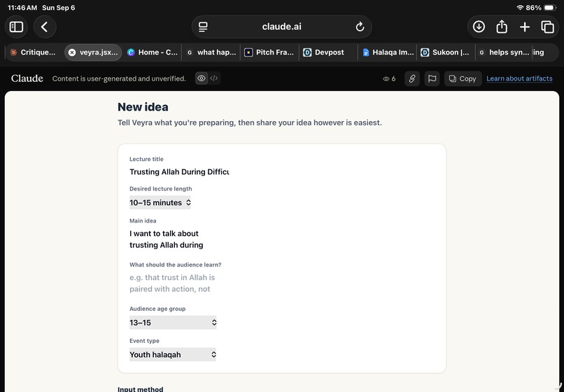Screen dimensions: 564x392
Task: Switch to the helps syn... tab
Action: (x=505, y=52)
